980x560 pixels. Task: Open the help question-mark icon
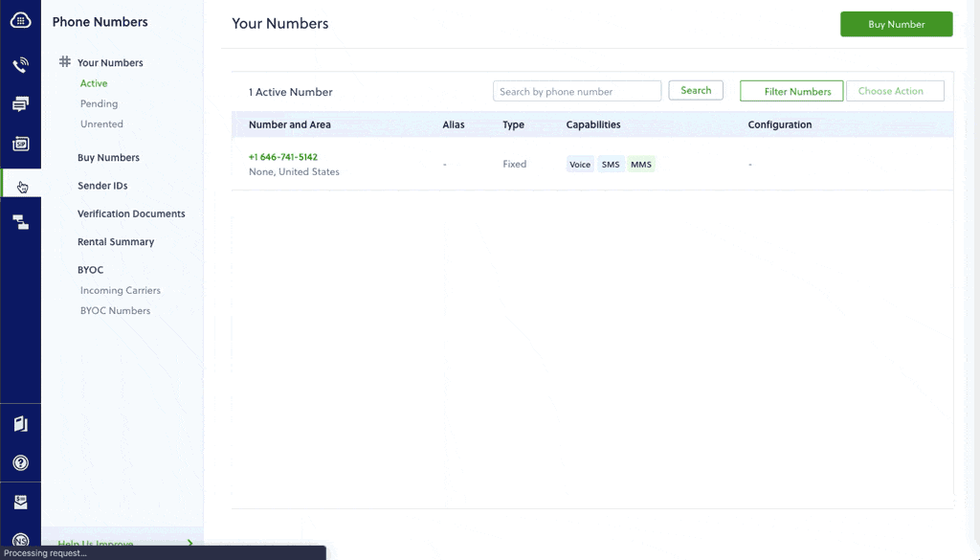click(20, 461)
